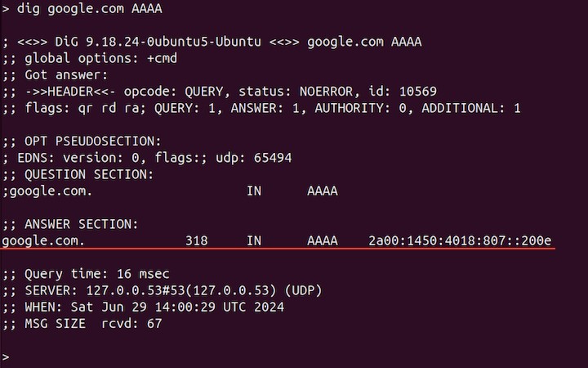Screen dimensions: 588x368
Task: Click the IPv6 address 2a00:1450:4018:807::200e
Action: tap(460, 241)
